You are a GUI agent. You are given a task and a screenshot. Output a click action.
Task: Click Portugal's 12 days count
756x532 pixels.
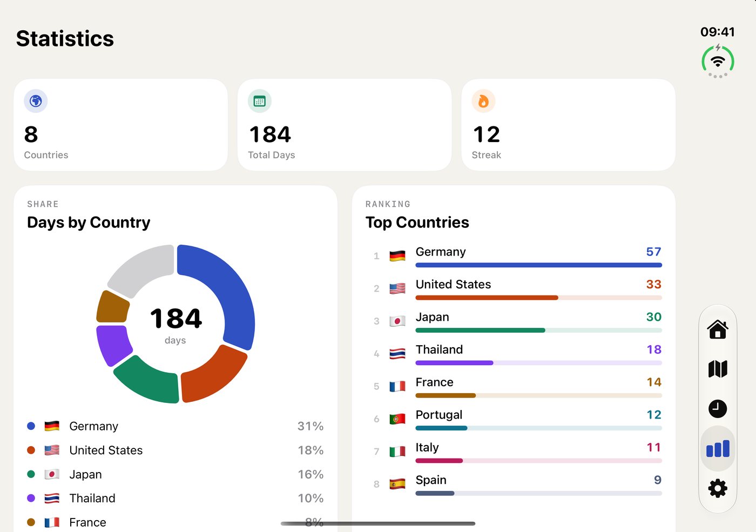point(654,415)
